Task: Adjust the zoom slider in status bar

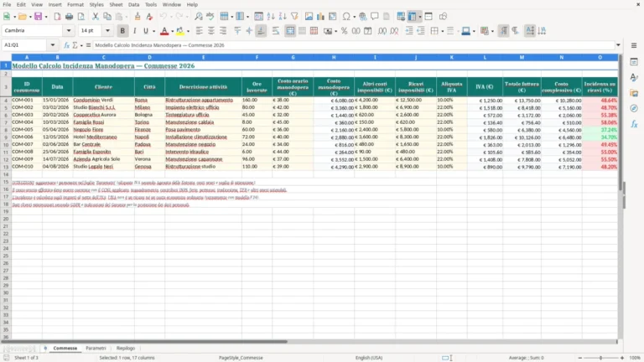Action: pyautogui.click(x=601, y=358)
